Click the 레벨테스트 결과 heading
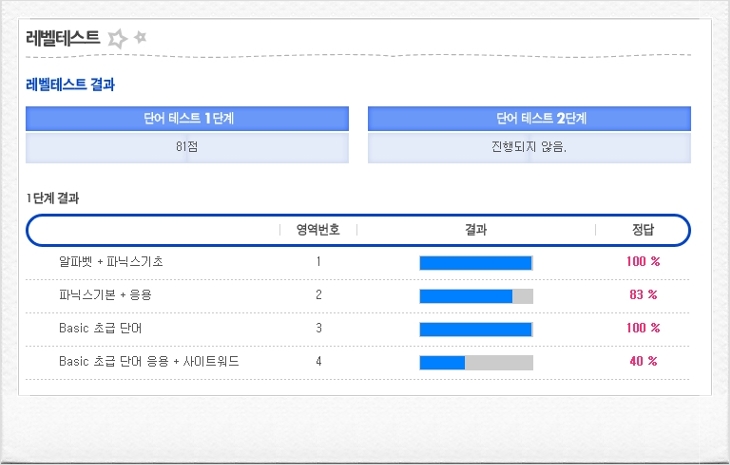This screenshot has height=465, width=730. coord(70,85)
